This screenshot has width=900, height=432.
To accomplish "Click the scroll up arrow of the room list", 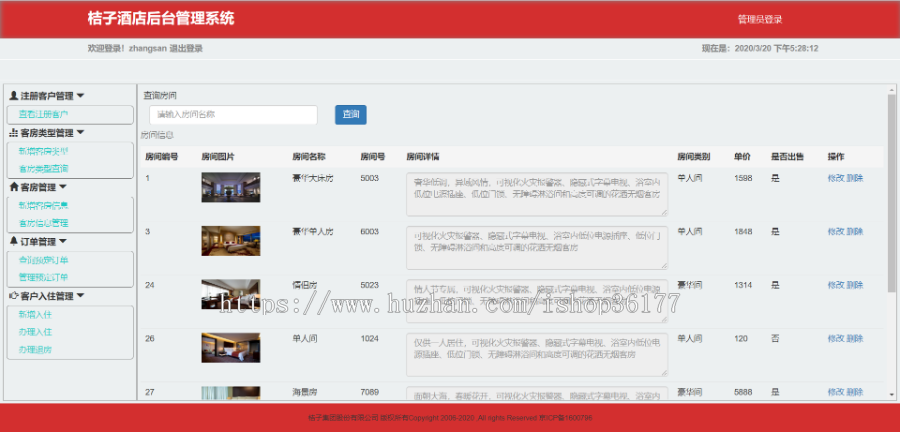I will (x=891, y=90).
